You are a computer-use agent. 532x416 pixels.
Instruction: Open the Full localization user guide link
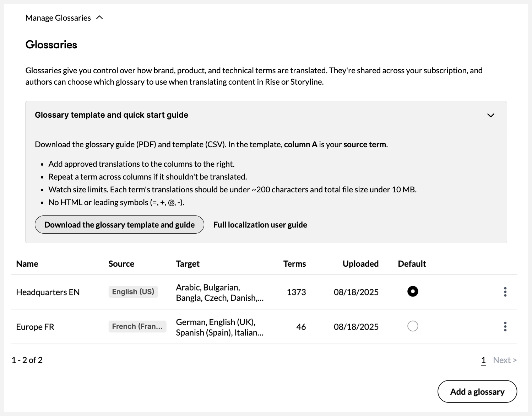[260, 225]
